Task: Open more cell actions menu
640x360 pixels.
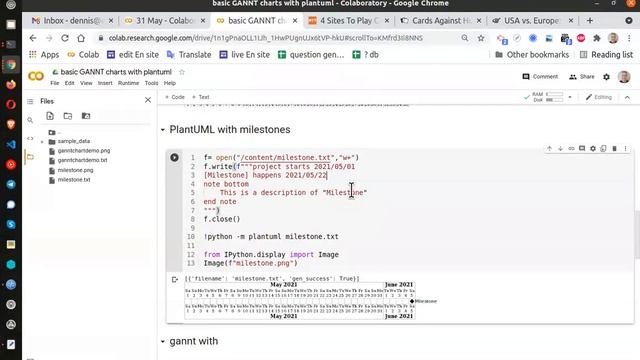Action: point(625,149)
